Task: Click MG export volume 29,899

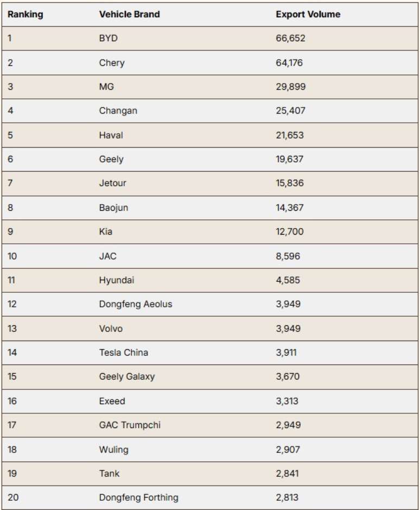Action: [291, 86]
